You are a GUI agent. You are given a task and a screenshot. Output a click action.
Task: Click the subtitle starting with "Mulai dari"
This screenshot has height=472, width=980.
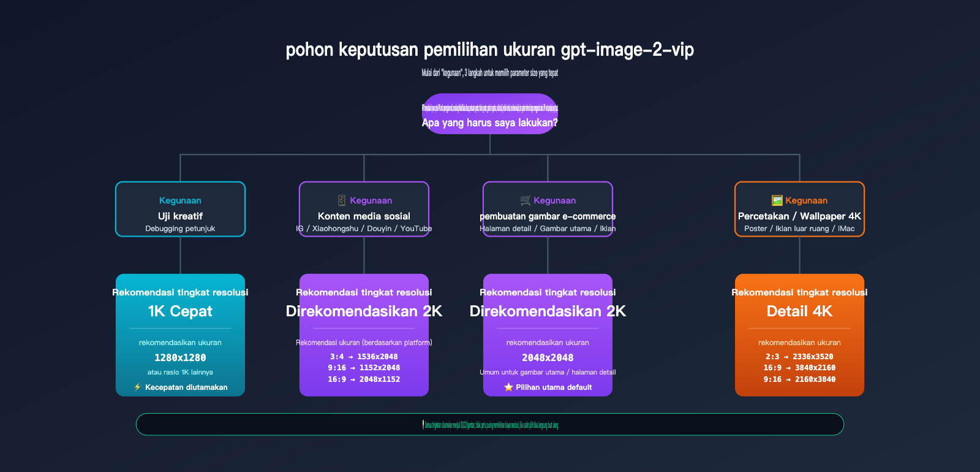coord(490,73)
